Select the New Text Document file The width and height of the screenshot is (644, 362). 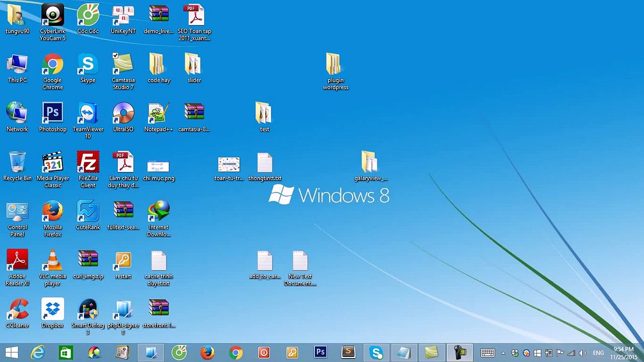pyautogui.click(x=300, y=267)
